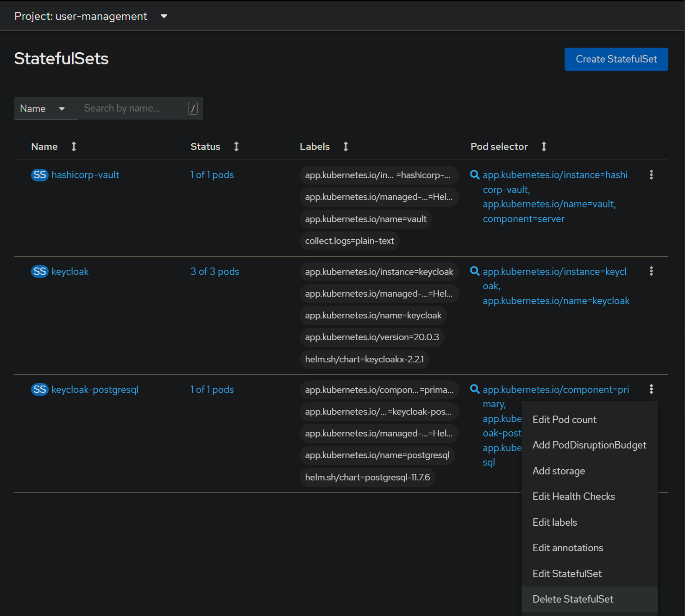
Task: Click label helm.sh/chart=keycloakx-2.2.1
Action: [x=364, y=360]
